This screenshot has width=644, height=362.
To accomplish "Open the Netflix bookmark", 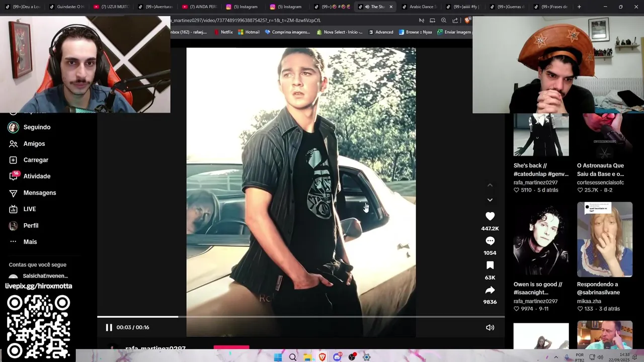I will coord(223,32).
